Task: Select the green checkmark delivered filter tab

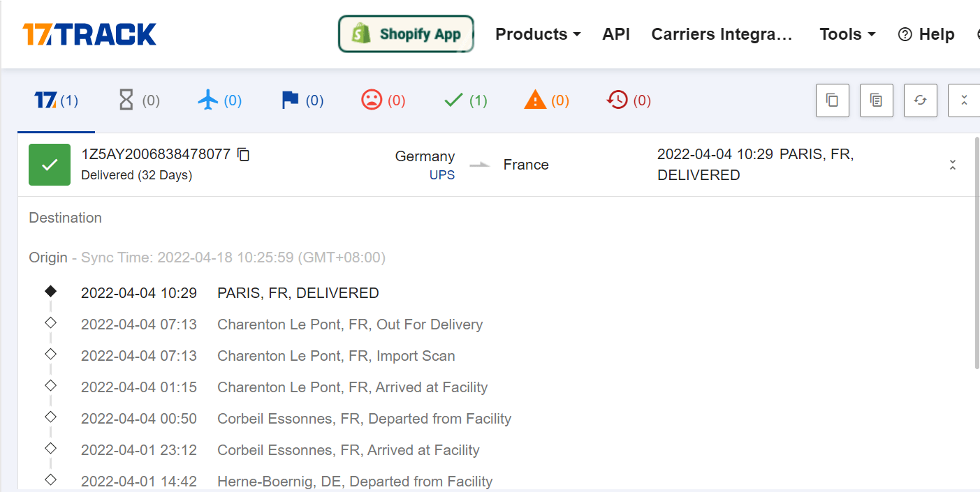Action: pos(465,100)
